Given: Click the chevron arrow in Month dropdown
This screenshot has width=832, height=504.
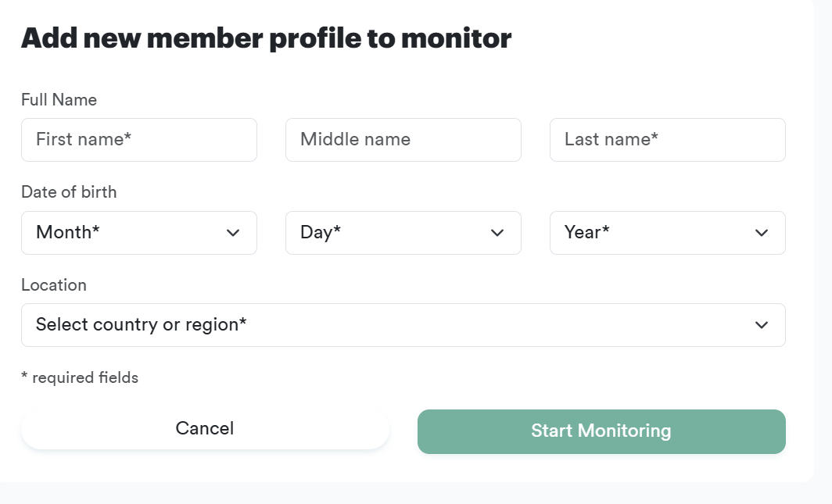Looking at the screenshot, I should (233, 233).
